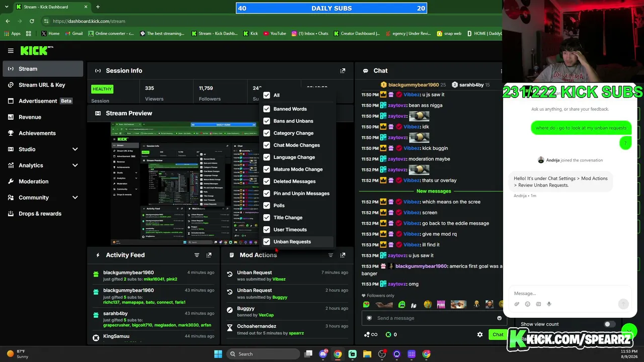Uncheck the Banned Words filter
The image size is (644, 362).
(267, 109)
